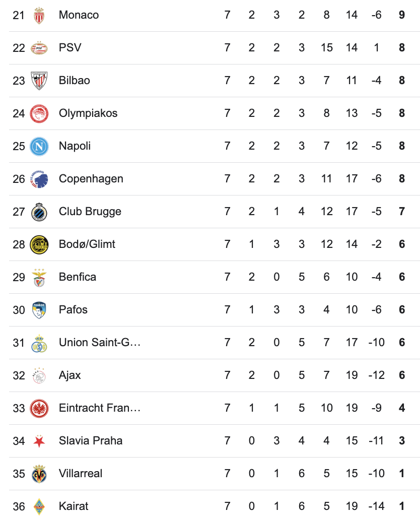This screenshot has width=420, height=517.
Task: Click Club Brugge's 7 points value
Action: (x=402, y=212)
